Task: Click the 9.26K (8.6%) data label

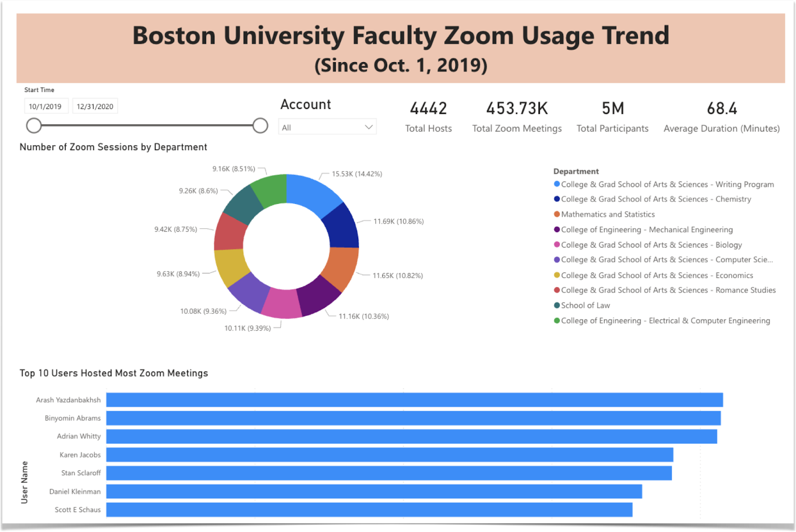Action: tap(199, 191)
